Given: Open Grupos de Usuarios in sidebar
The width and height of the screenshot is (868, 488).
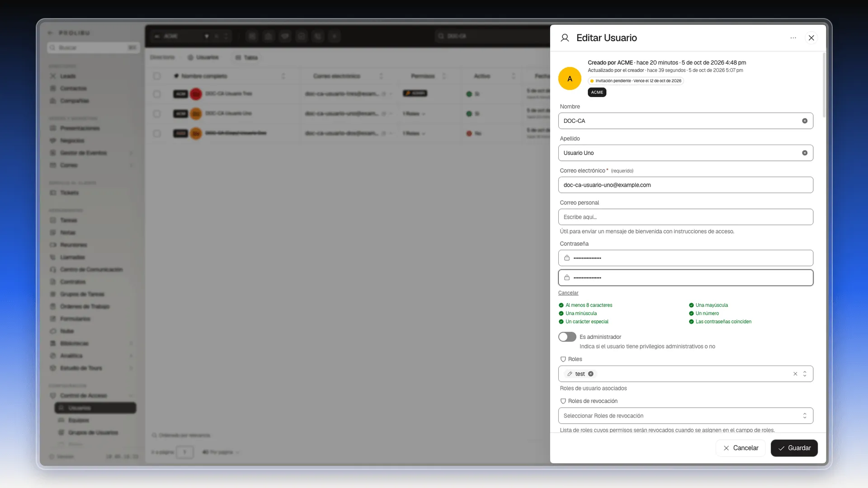Looking at the screenshot, I should (93, 432).
